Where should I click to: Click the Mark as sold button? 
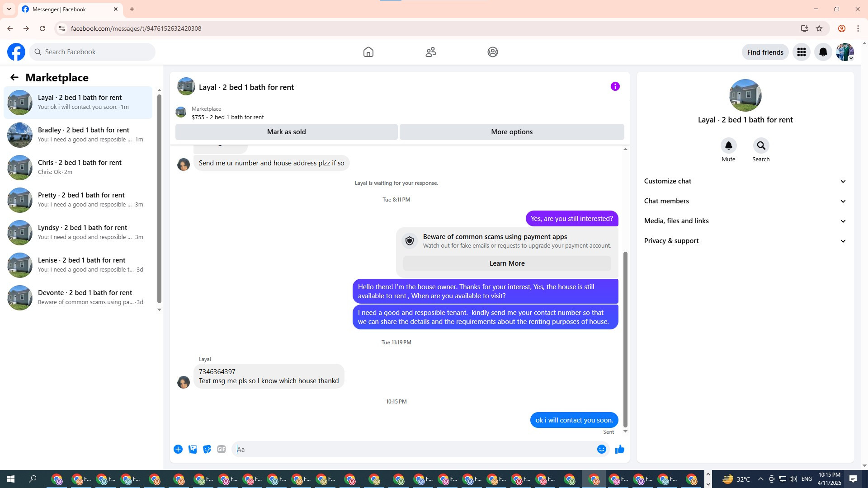287,132
